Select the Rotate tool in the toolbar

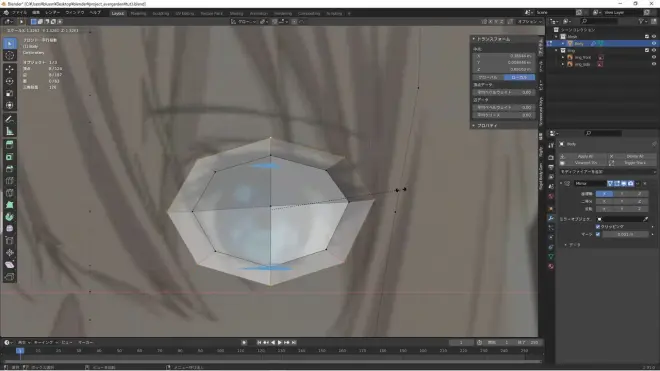coord(10,81)
